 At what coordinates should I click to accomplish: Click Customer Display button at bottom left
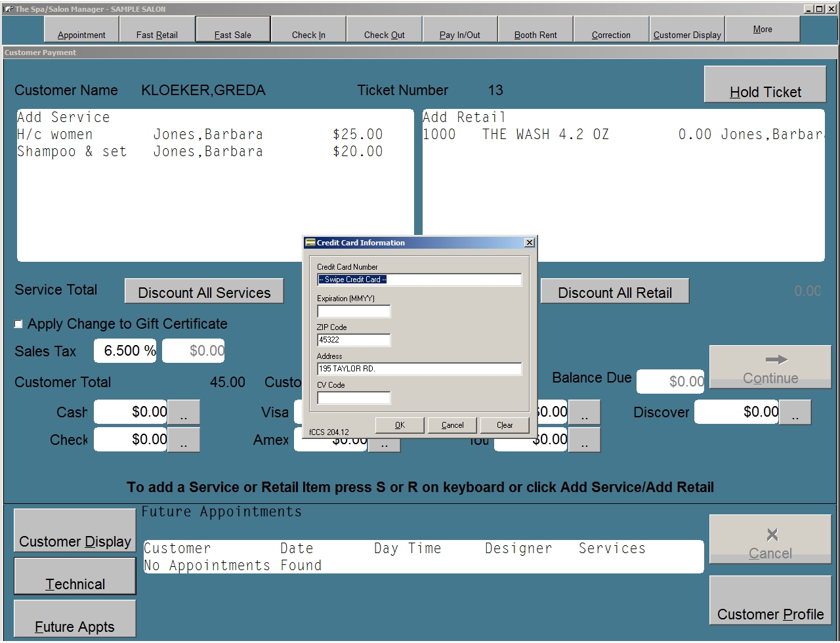tap(75, 530)
